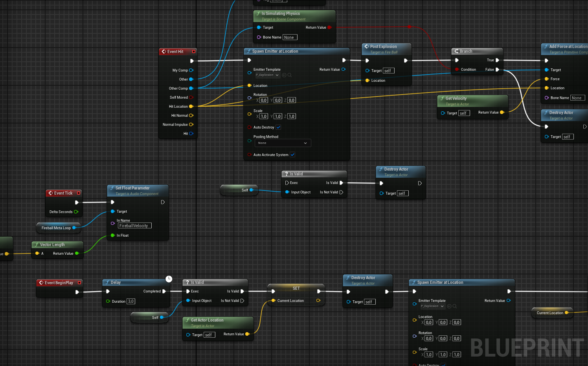Click the Duration value field on Delay
This screenshot has height=366, width=588.
pyautogui.click(x=131, y=302)
